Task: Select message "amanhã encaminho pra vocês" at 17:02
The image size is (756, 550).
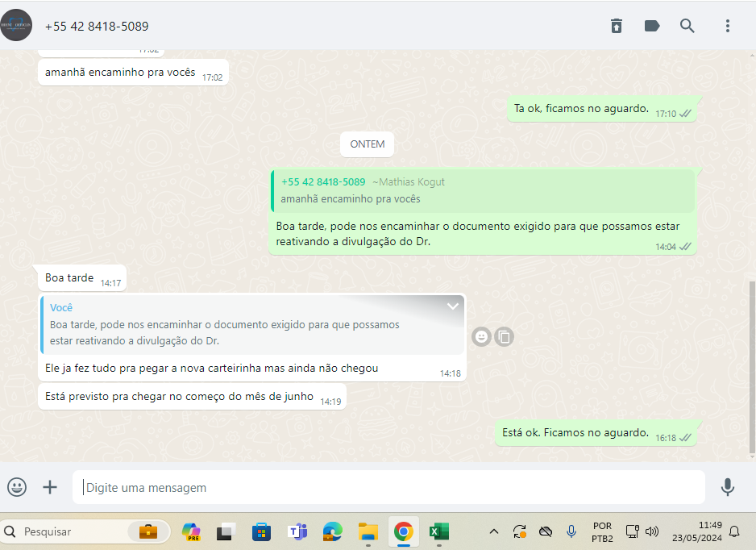Action: pos(133,73)
